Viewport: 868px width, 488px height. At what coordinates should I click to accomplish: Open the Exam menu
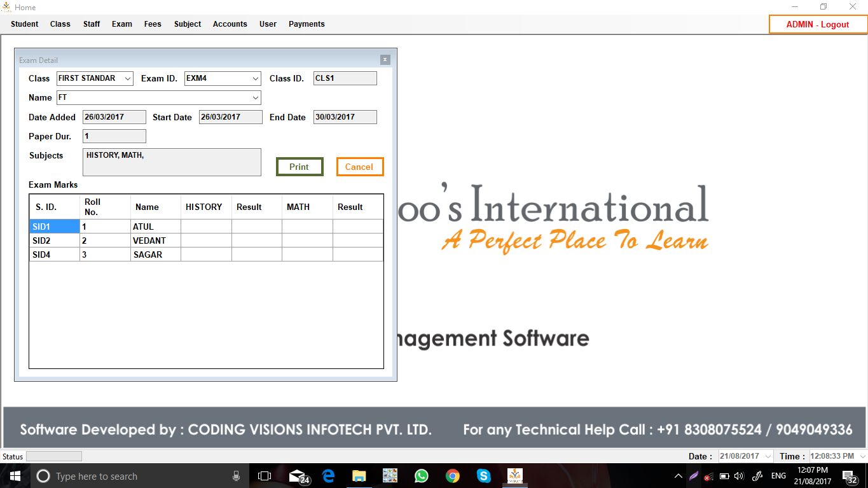(122, 24)
